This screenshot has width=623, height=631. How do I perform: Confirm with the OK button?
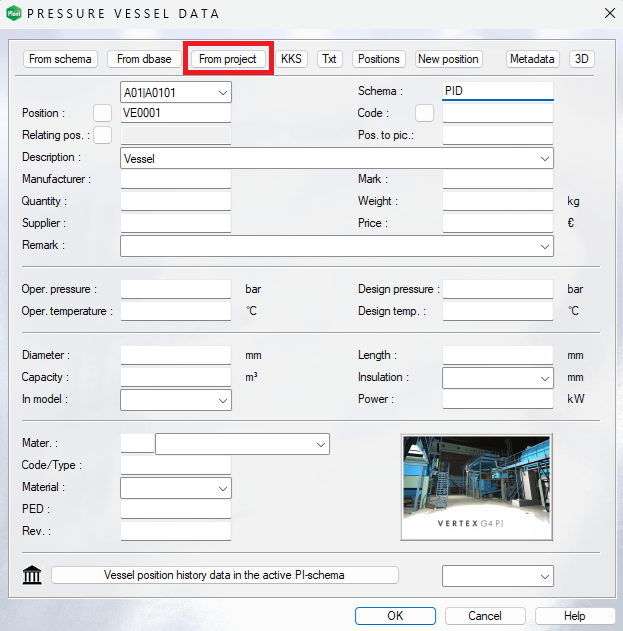[395, 615]
